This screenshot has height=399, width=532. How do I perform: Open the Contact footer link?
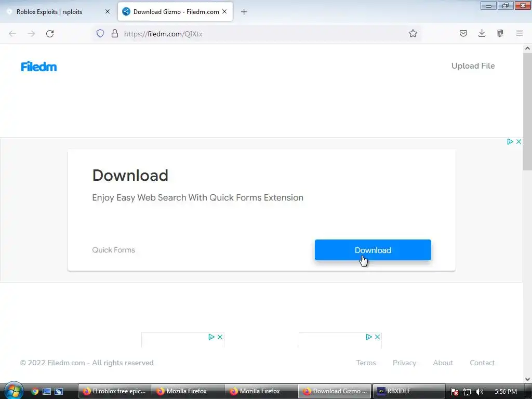tap(482, 363)
